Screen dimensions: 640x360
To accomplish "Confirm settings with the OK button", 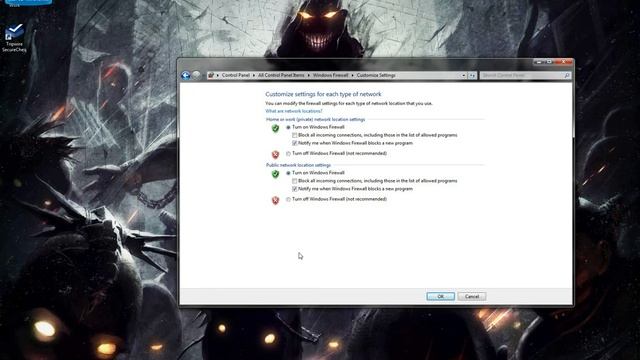I will click(440, 296).
